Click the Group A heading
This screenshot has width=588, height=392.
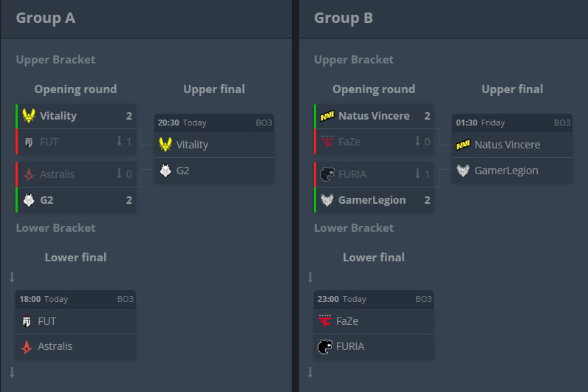pos(46,18)
